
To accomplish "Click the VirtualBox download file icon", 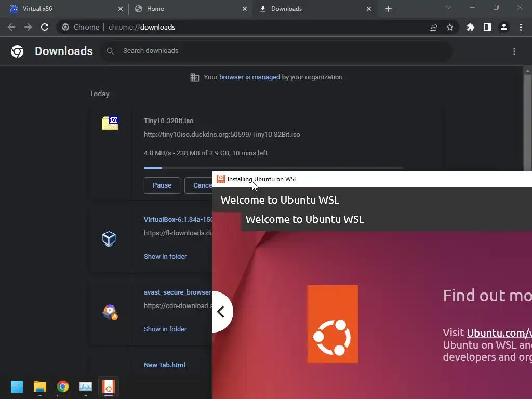I will tap(109, 239).
